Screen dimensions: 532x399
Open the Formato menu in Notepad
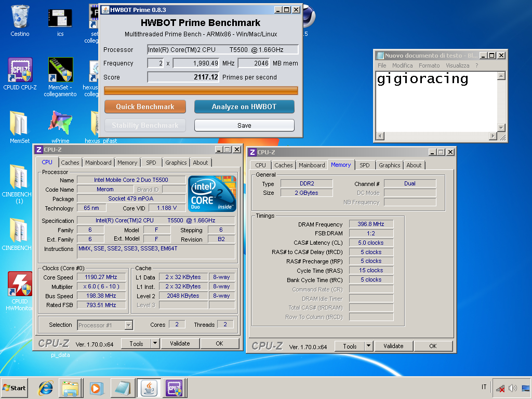click(x=429, y=65)
